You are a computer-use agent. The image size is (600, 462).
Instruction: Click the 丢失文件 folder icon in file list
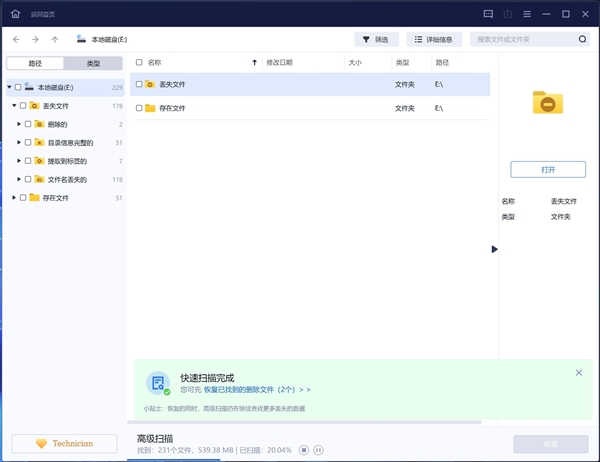pyautogui.click(x=150, y=84)
